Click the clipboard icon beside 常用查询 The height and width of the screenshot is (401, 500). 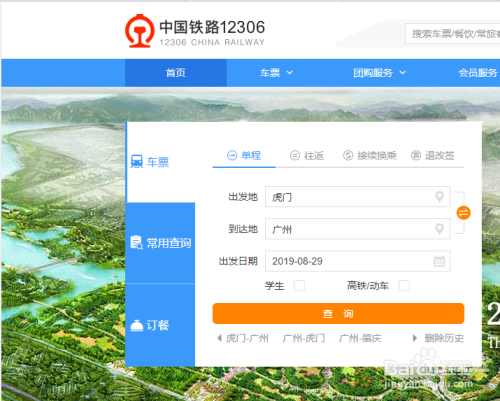136,242
